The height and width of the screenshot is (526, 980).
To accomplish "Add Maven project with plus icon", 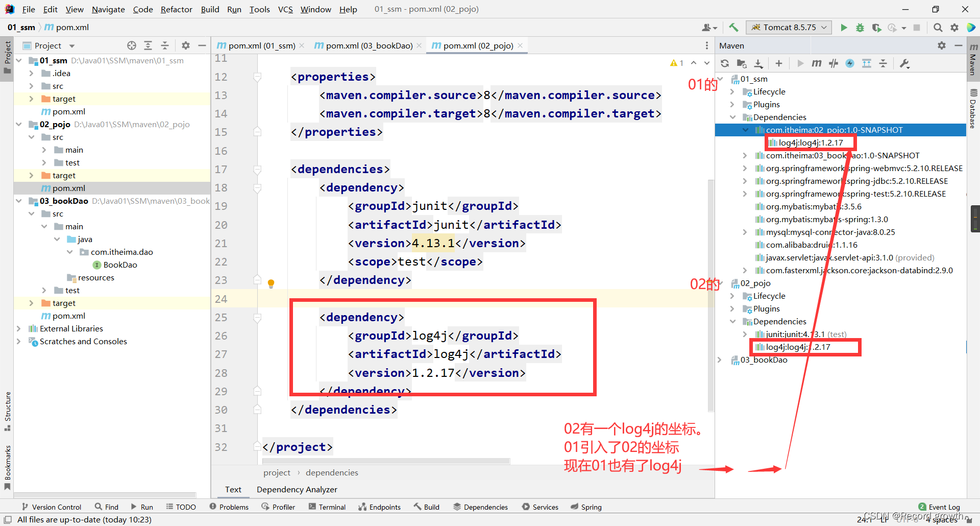I will pyautogui.click(x=778, y=63).
